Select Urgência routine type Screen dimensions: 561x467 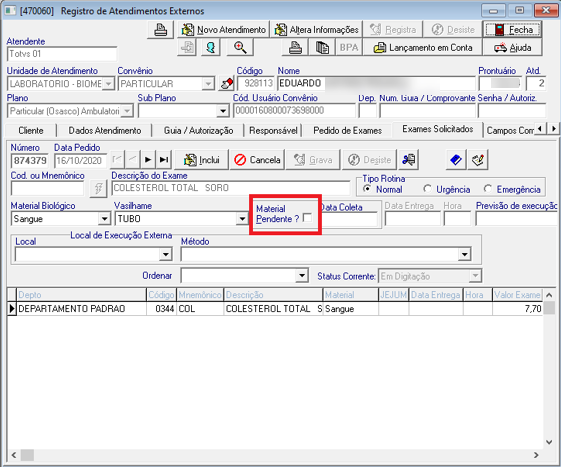click(427, 189)
